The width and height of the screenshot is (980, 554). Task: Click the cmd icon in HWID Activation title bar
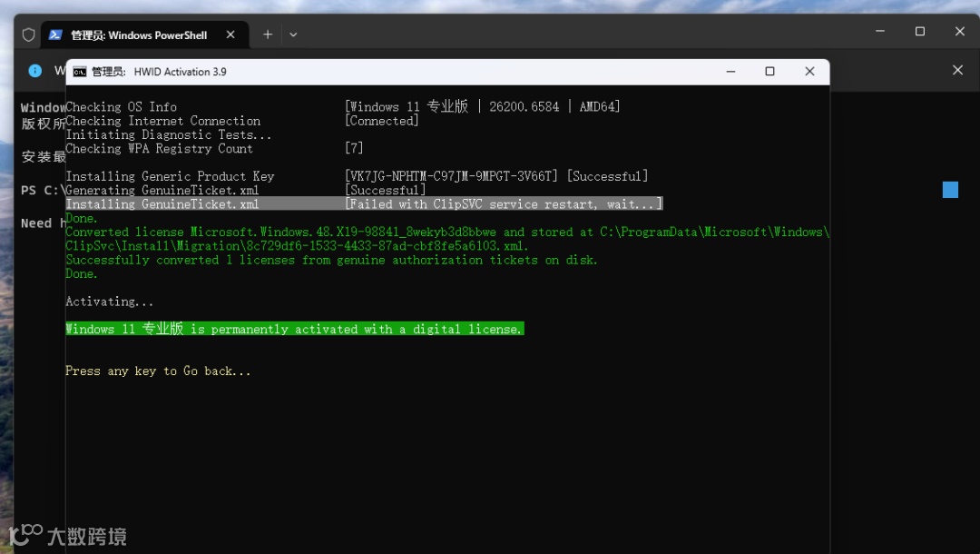[x=79, y=72]
